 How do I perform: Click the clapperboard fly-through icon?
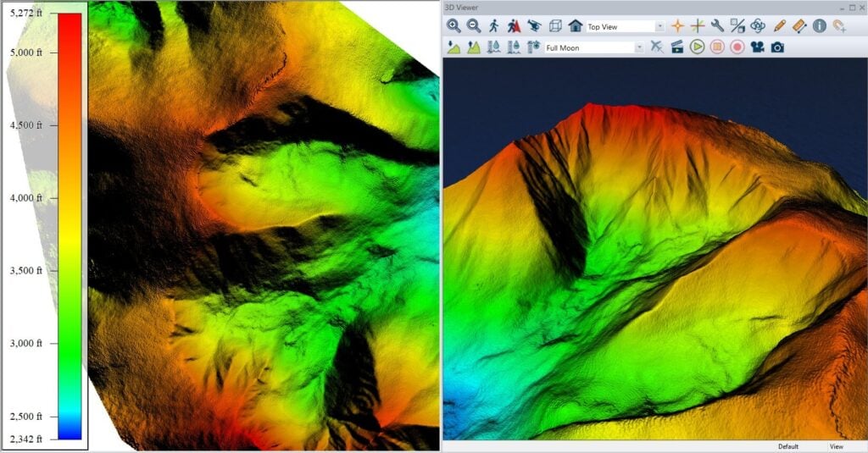tap(677, 47)
